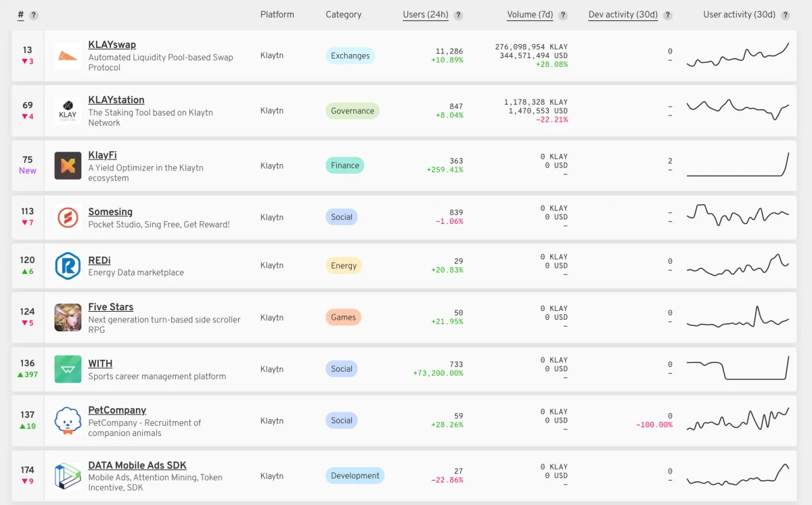This screenshot has width=812, height=505.
Task: Click the Category column header
Action: pos(344,14)
